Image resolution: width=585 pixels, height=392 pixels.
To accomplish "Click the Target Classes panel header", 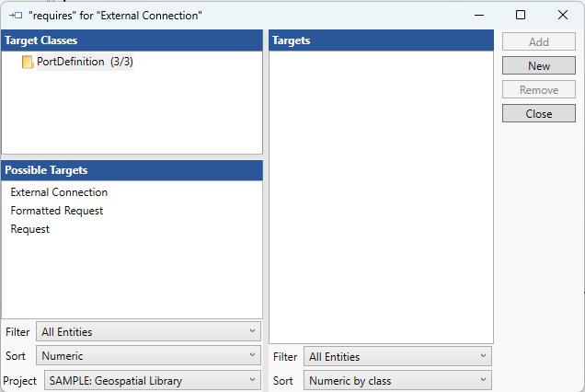I will tap(132, 40).
